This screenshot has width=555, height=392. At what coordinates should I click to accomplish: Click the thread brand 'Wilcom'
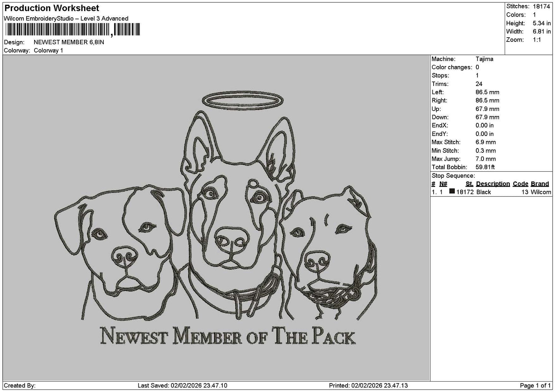pyautogui.click(x=541, y=192)
